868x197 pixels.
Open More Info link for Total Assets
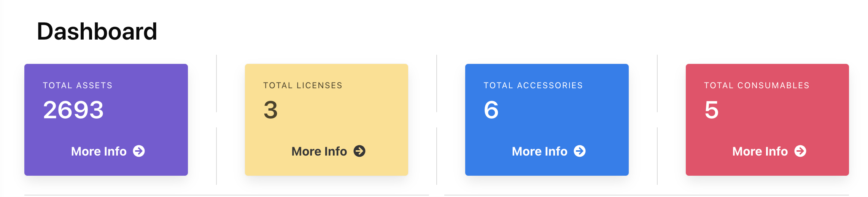[x=99, y=151]
